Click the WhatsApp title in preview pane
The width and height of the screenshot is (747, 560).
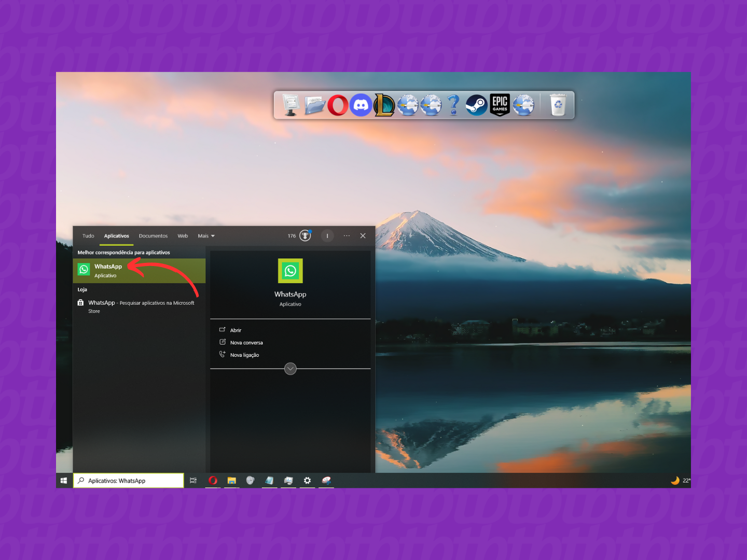click(x=290, y=294)
